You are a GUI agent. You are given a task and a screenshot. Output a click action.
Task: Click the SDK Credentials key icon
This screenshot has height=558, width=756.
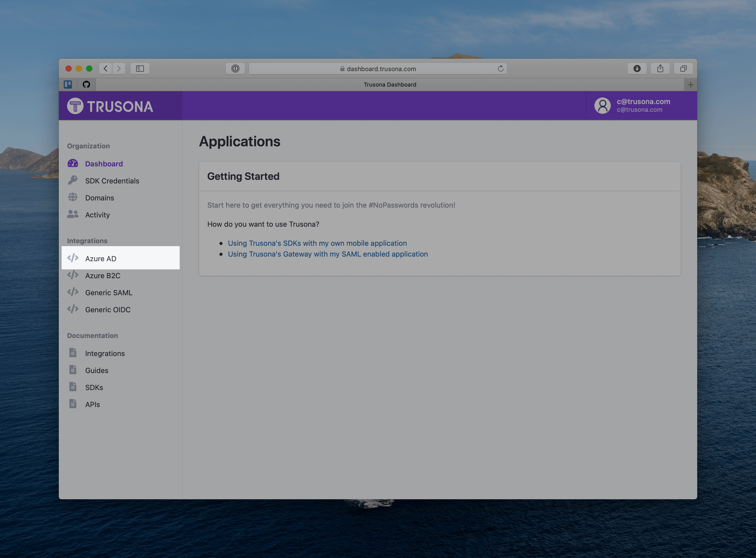(x=73, y=180)
